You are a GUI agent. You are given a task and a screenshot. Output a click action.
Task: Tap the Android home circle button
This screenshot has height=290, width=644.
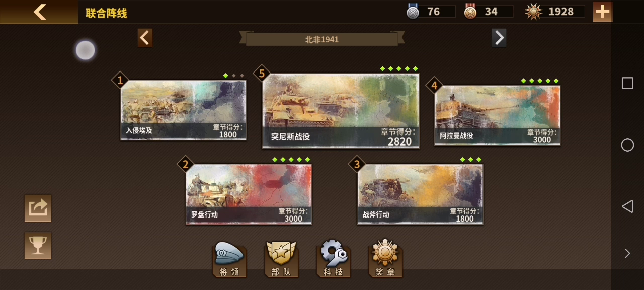click(627, 145)
